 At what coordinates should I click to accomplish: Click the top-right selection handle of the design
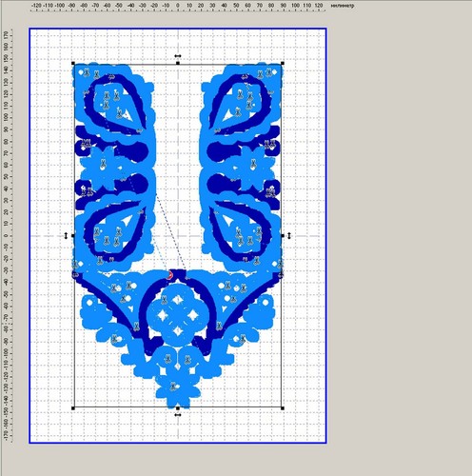pos(283,63)
